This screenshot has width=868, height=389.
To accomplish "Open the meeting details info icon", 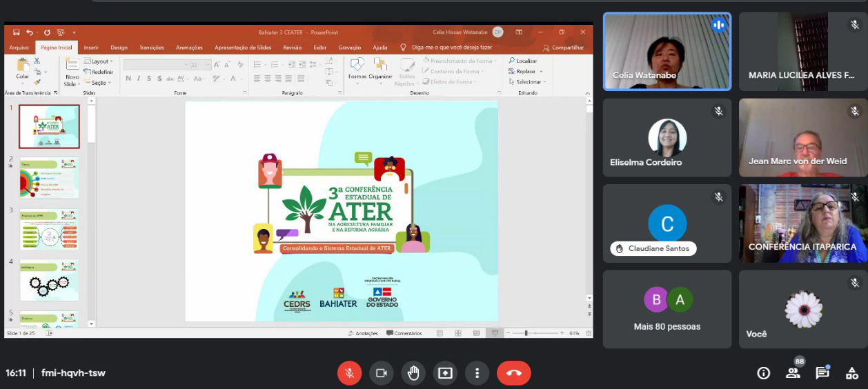I will (763, 373).
